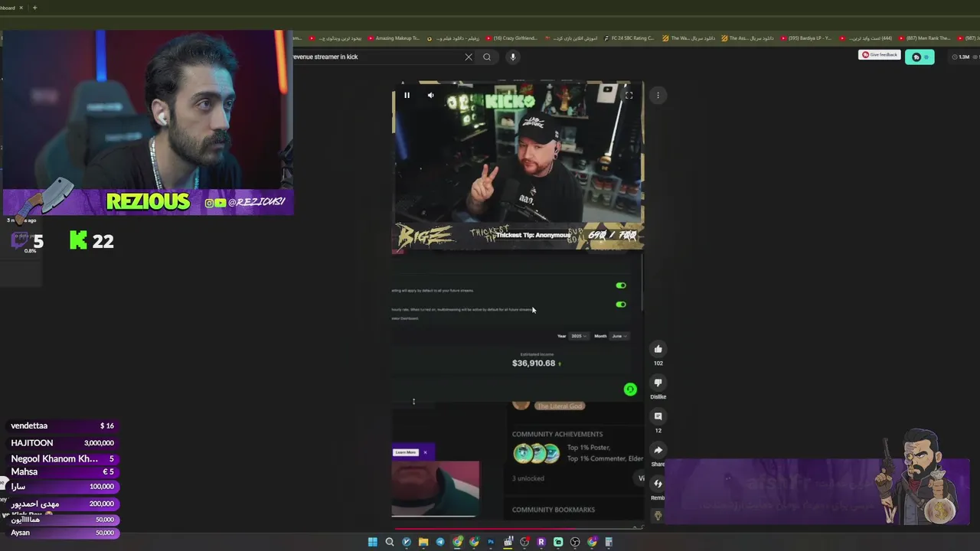980x551 pixels.
Task: Open OBS Studio from the taskbar
Action: pos(575,542)
